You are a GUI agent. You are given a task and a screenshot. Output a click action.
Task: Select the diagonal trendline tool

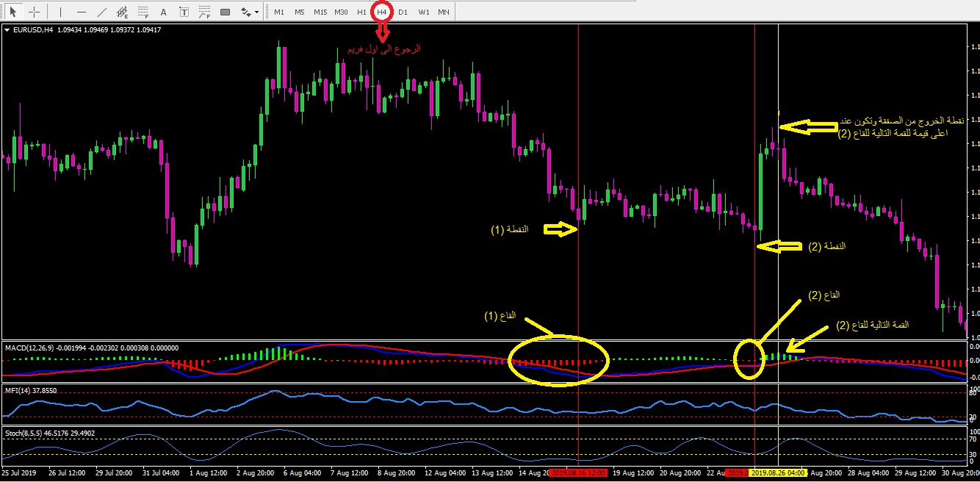coord(102,12)
